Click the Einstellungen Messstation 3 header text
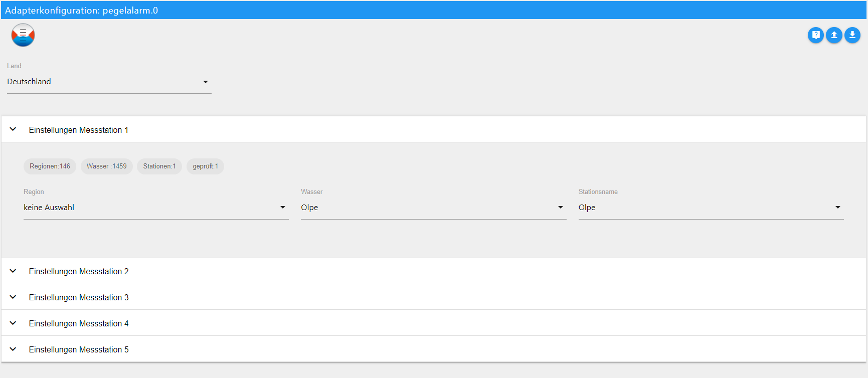 79,297
